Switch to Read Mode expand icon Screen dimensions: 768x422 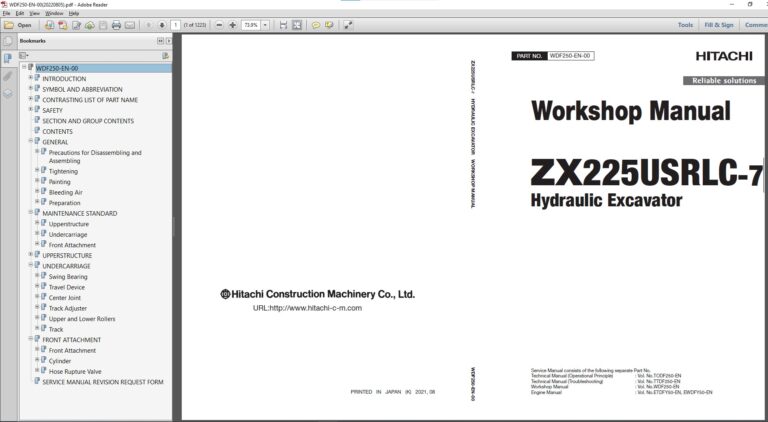click(348, 25)
